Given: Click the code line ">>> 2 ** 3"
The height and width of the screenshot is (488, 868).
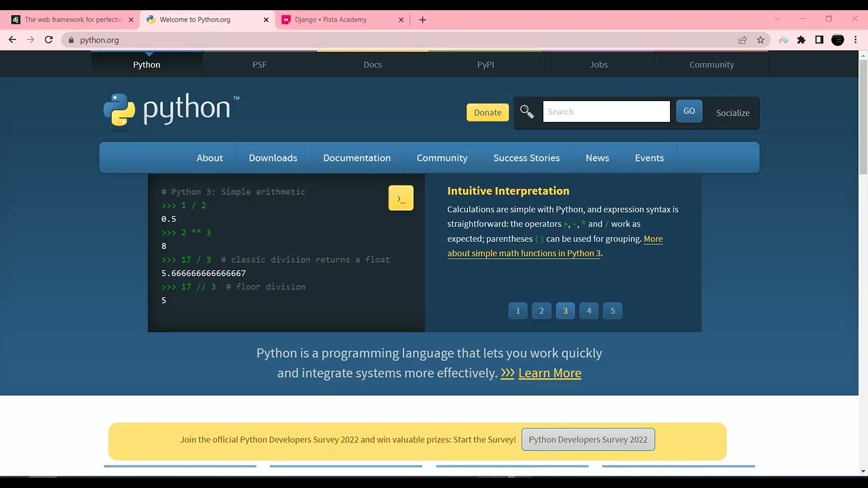Looking at the screenshot, I should click(x=186, y=232).
